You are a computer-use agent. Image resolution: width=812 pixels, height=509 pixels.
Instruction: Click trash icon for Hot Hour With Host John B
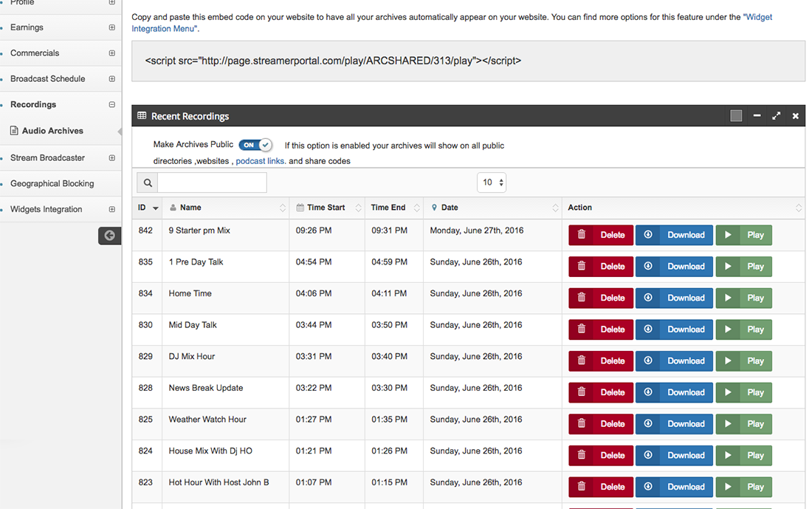pos(582,486)
